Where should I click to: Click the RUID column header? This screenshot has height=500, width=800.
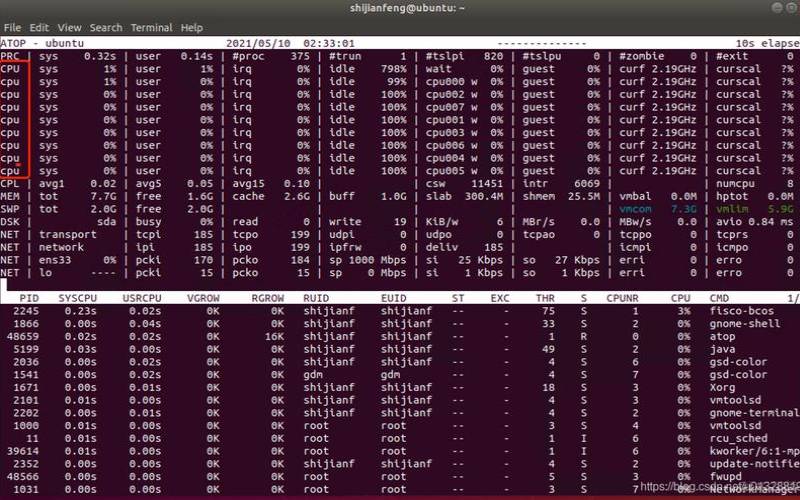coord(316,298)
